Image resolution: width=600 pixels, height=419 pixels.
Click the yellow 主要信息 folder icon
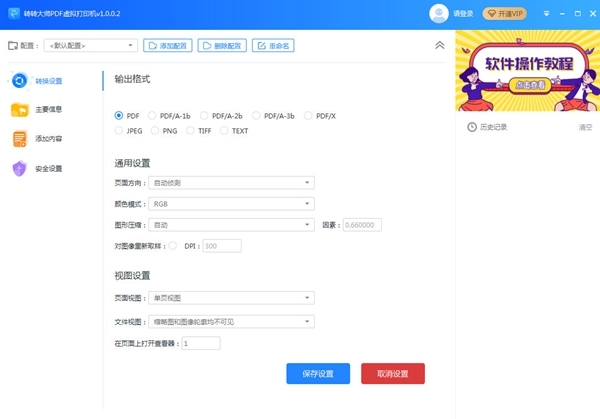tap(20, 110)
